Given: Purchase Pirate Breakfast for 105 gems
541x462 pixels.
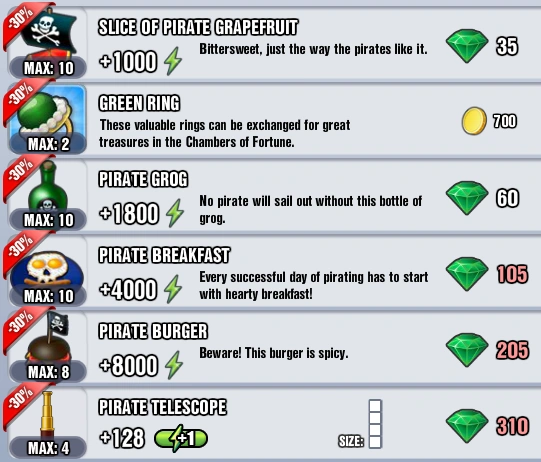Looking at the screenshot, I should [487, 274].
